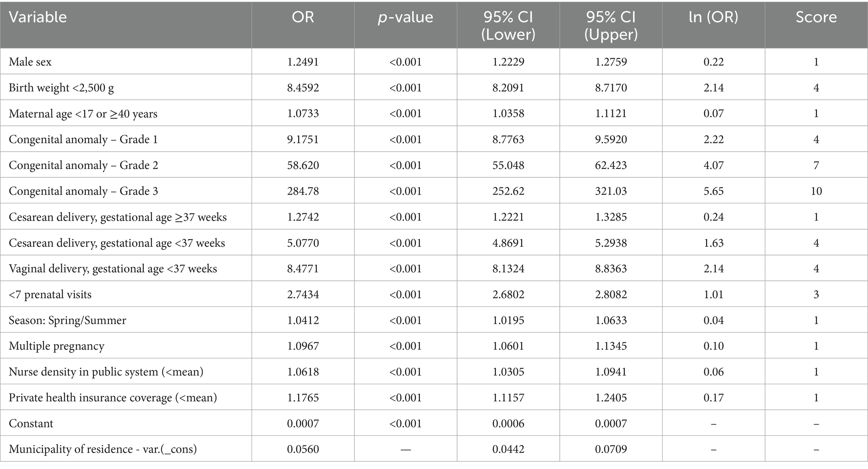The height and width of the screenshot is (469, 868).
Task: Select Private health insurance coverage row label
Action: [113, 398]
